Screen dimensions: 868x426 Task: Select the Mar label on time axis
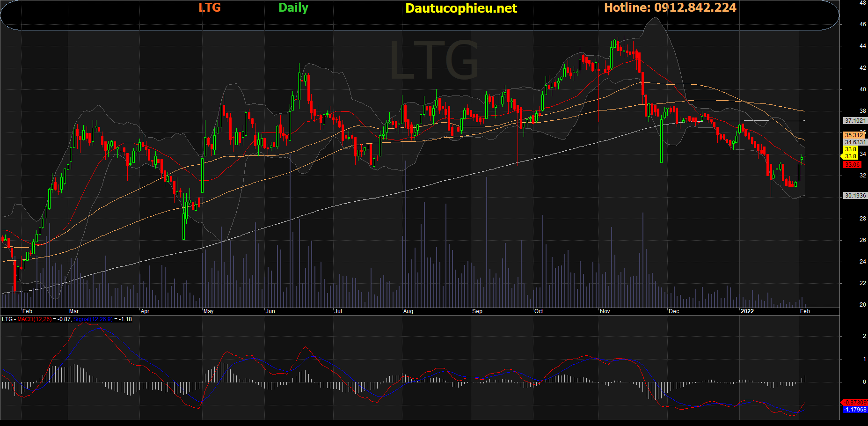(74, 311)
